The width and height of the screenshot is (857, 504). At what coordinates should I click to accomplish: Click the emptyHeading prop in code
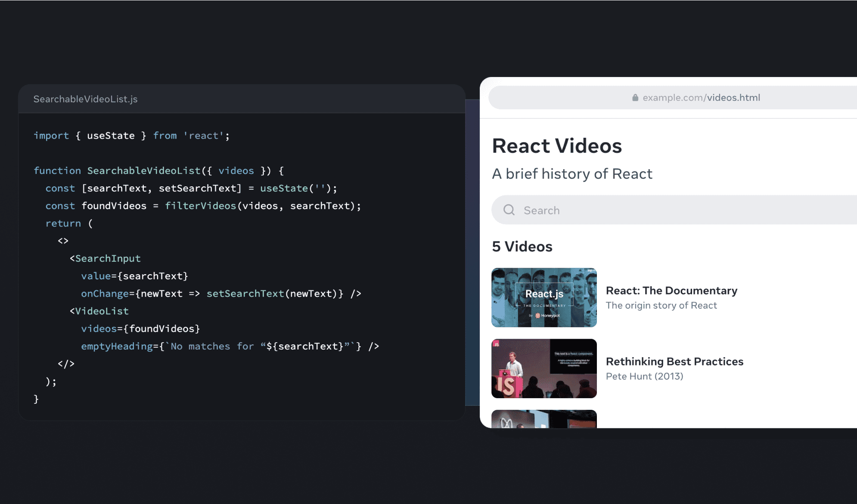point(117,346)
